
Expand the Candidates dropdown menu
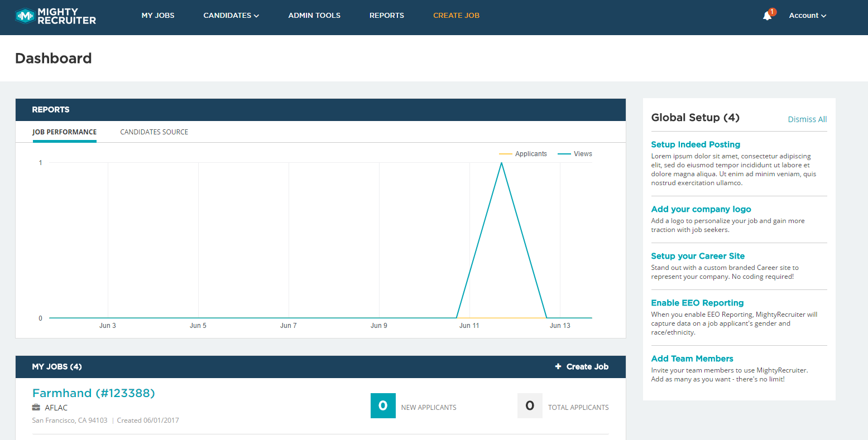[231, 16]
